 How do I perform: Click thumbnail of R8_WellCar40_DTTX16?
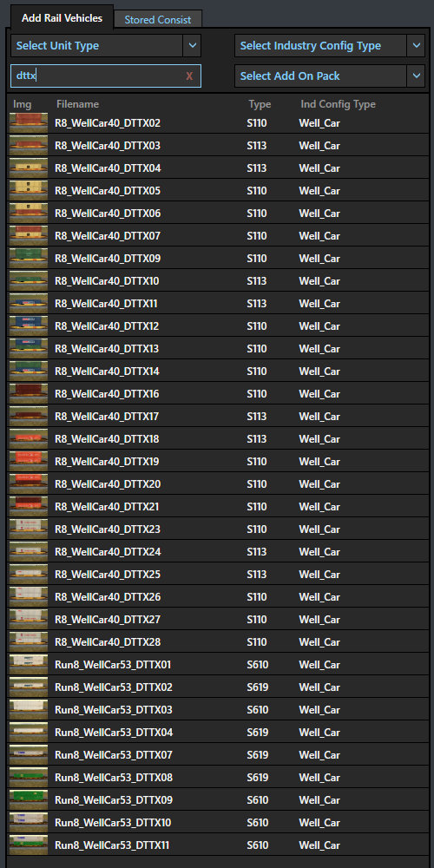(29, 393)
